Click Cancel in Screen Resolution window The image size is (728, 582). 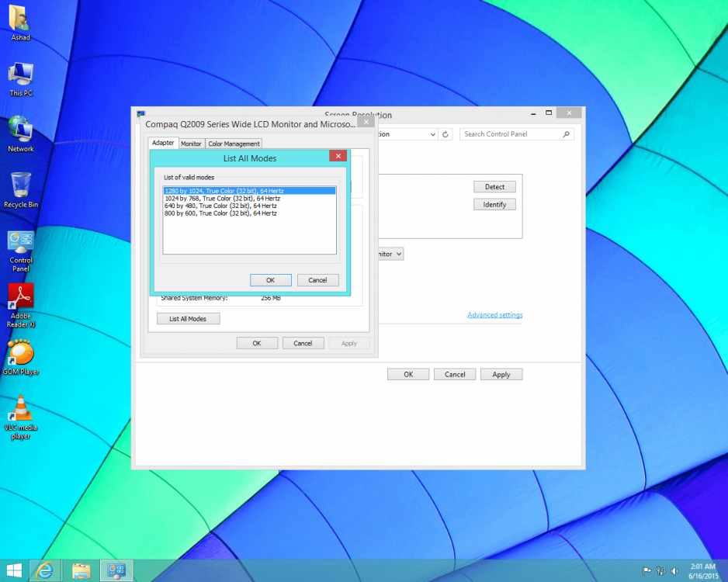tap(455, 375)
